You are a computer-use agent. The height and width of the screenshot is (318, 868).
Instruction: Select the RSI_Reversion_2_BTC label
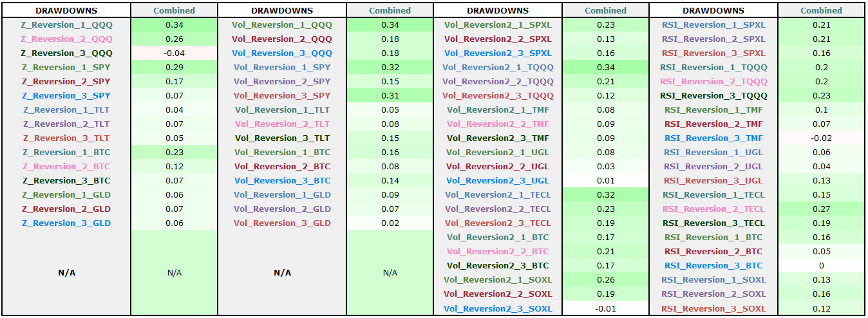coord(713,251)
